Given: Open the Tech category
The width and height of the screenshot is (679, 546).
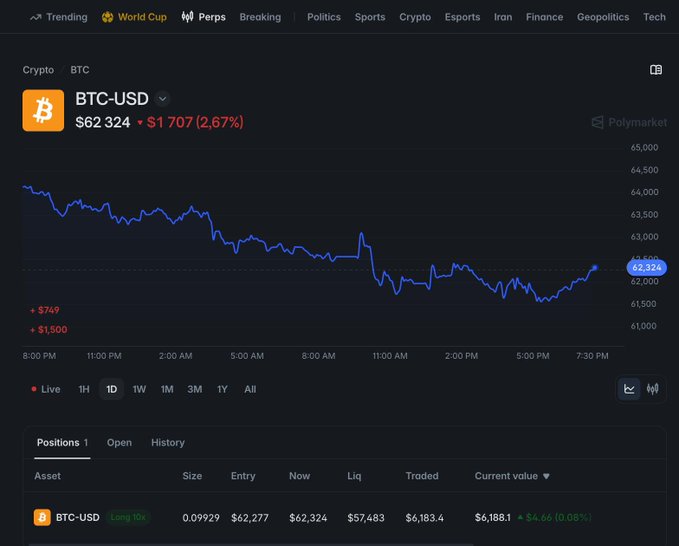Looking at the screenshot, I should tap(654, 17).
